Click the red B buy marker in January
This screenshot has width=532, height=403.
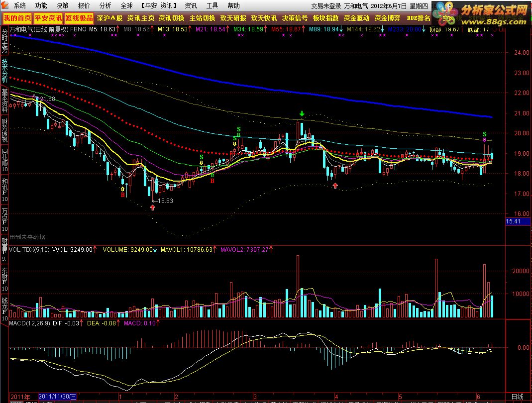click(x=123, y=195)
